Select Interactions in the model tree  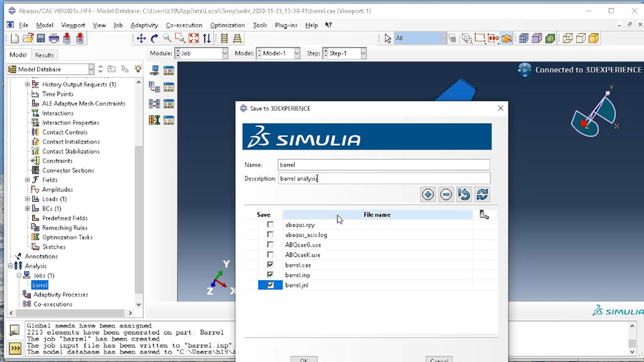click(x=58, y=113)
